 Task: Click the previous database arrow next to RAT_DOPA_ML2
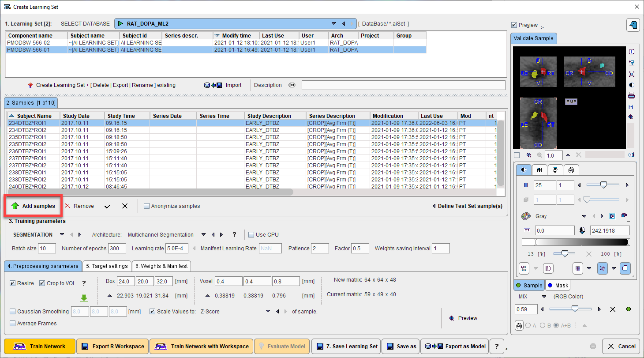(344, 24)
